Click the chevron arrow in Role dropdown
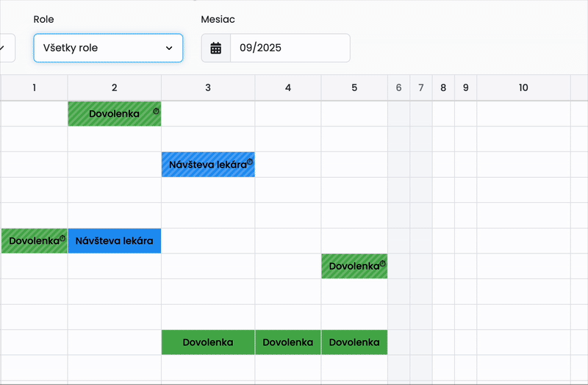The image size is (588, 385). [169, 48]
